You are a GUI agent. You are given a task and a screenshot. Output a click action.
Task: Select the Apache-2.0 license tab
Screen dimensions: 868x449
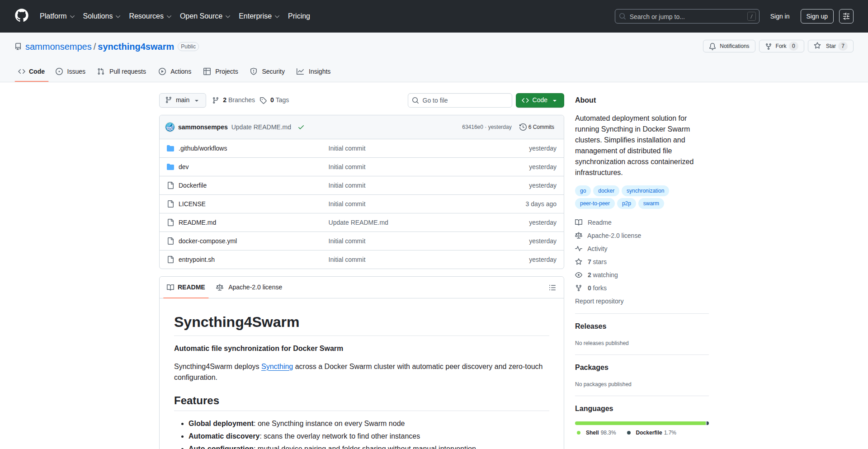click(249, 288)
